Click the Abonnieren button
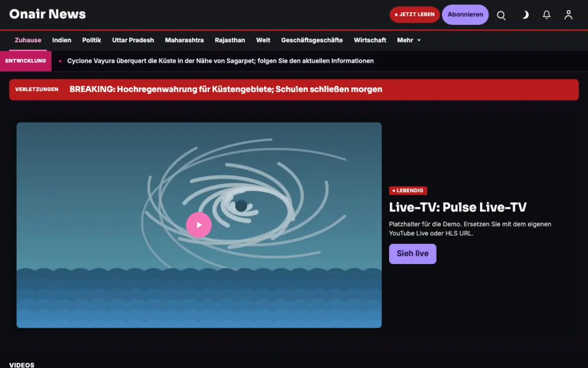The height and width of the screenshot is (368, 588). click(x=465, y=15)
